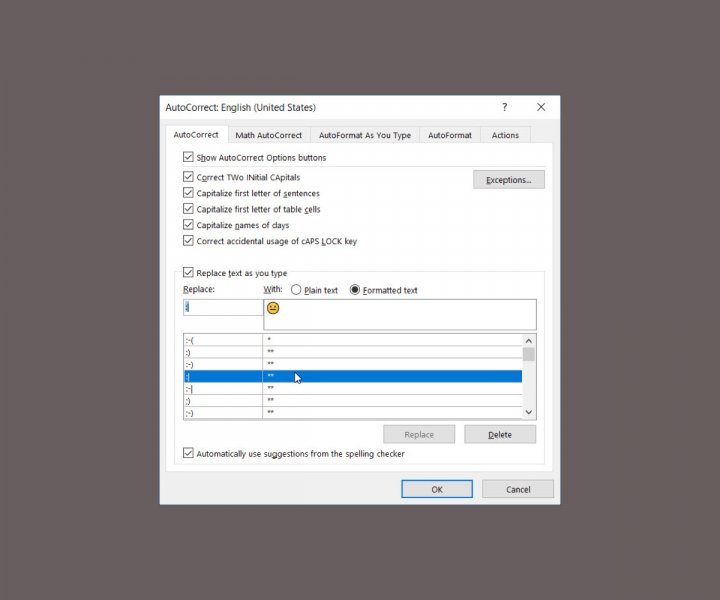Open the Actions tab
Screen dimensions: 720x600
click(x=505, y=135)
